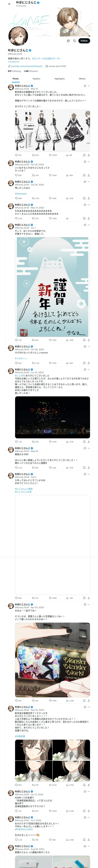Open the Highlights tab

point(60,79)
